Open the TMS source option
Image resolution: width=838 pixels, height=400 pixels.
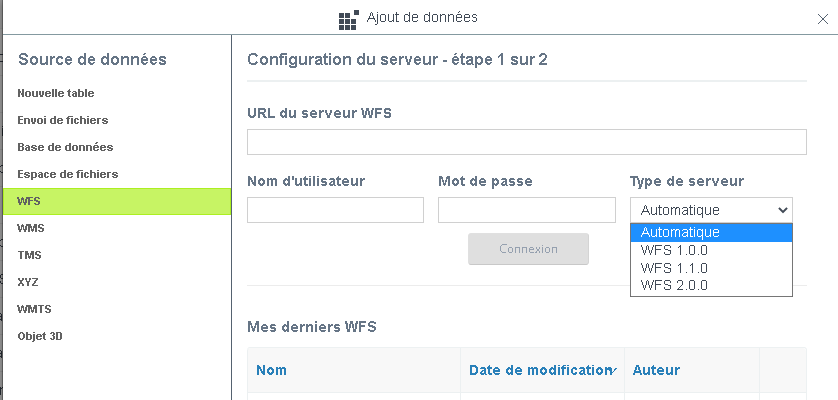point(29,255)
